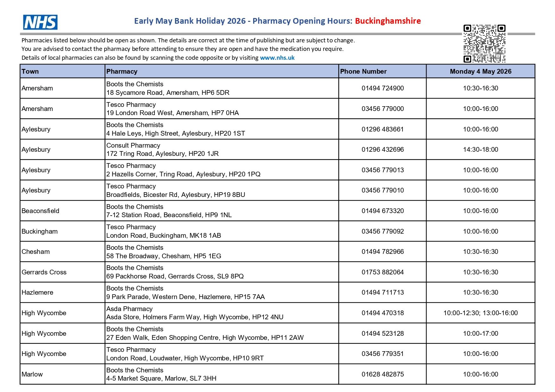555x392 pixels.
Task: Click hours 10:00-12:30; 13:00-16:00 for Asda
Action: [x=481, y=313]
